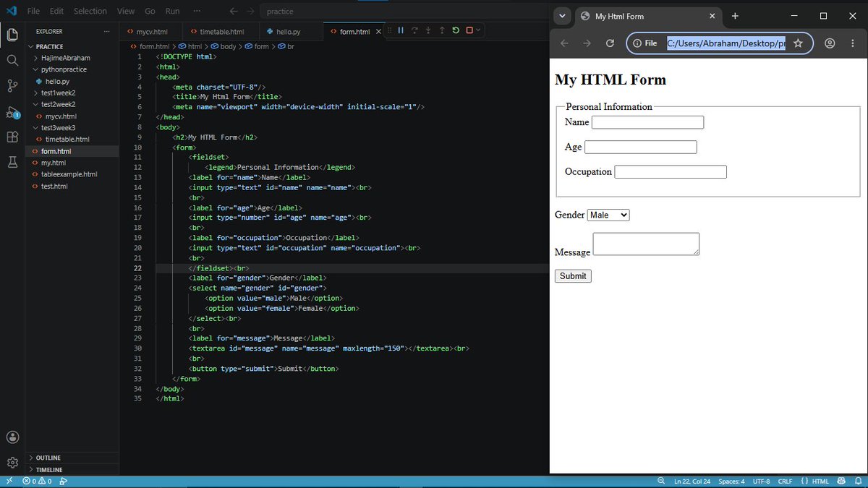Click the Occupation text field
The width and height of the screenshot is (868, 488).
tap(670, 171)
